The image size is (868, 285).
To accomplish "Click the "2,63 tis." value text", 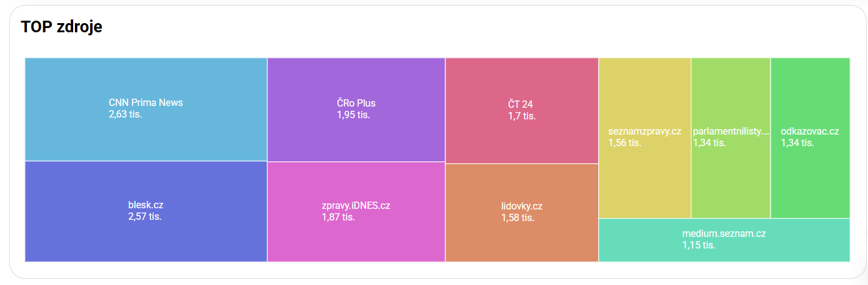I will coord(125,114).
